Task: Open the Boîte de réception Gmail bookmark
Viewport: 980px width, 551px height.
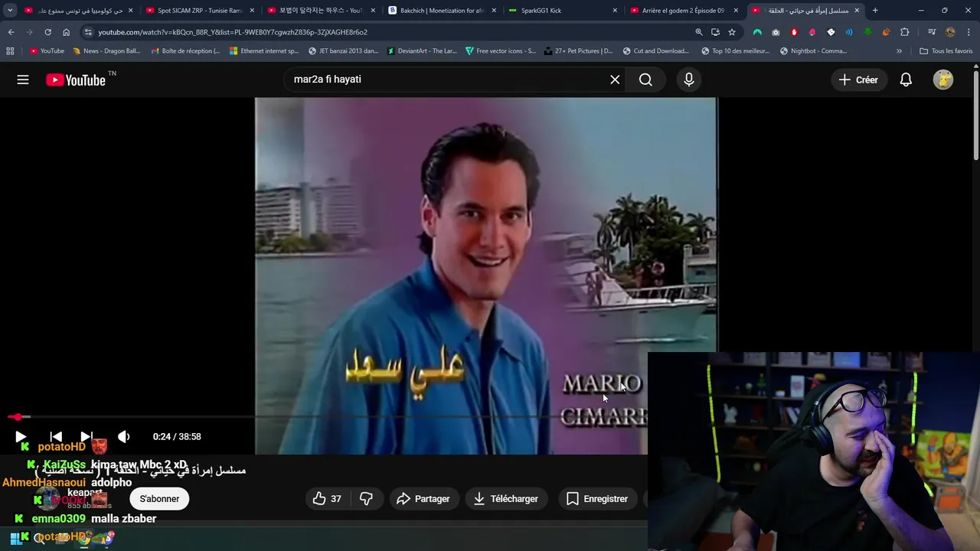Action: [186, 51]
